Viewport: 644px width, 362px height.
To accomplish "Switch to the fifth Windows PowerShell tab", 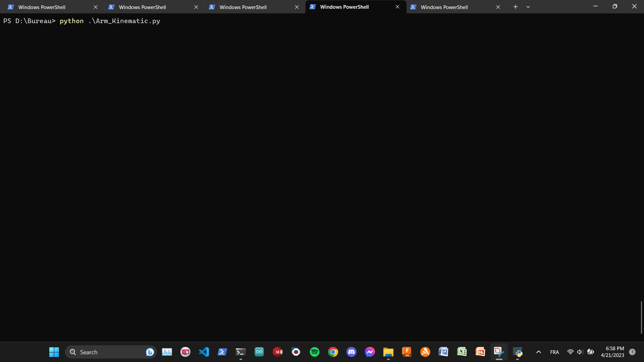I will (444, 7).
